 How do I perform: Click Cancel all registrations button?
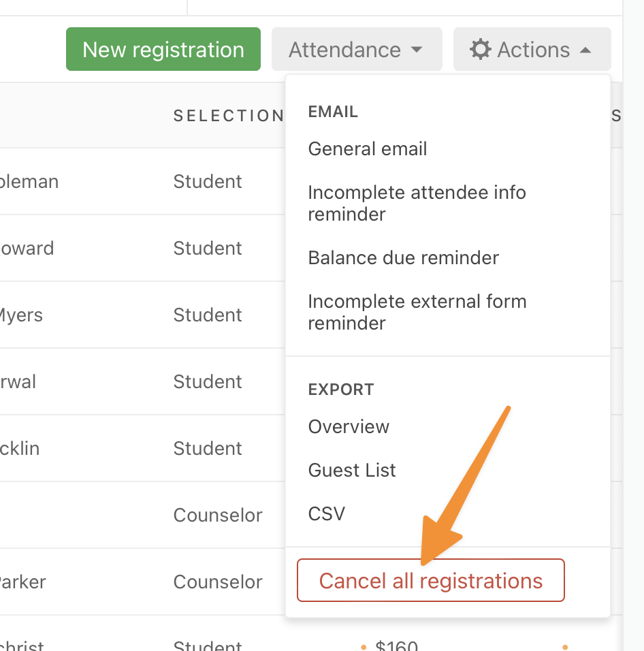pyautogui.click(x=431, y=580)
